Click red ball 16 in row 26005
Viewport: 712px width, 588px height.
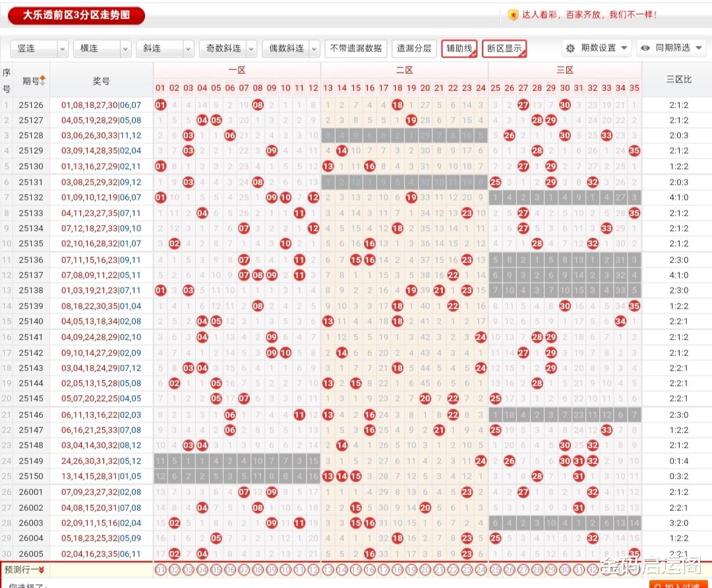point(370,554)
